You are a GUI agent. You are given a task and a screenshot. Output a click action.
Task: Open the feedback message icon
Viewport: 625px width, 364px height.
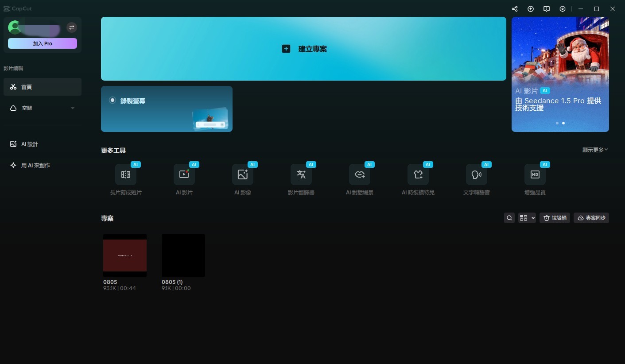point(547,9)
